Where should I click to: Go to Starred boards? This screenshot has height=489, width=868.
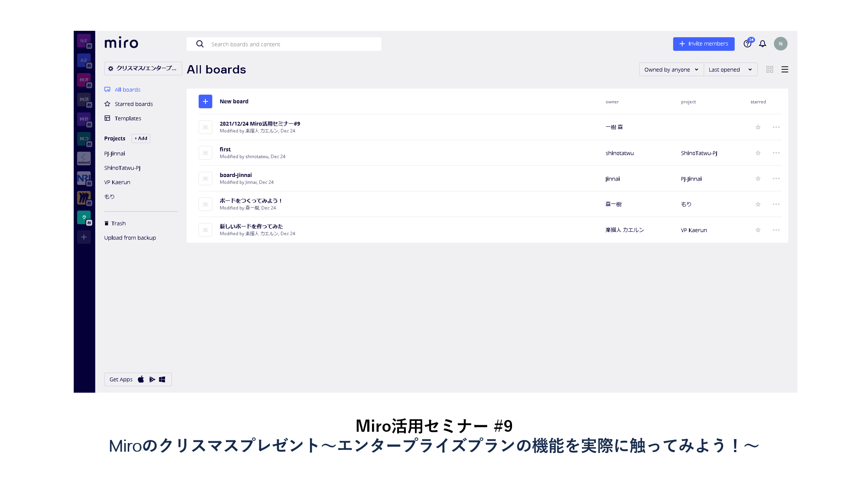(134, 104)
